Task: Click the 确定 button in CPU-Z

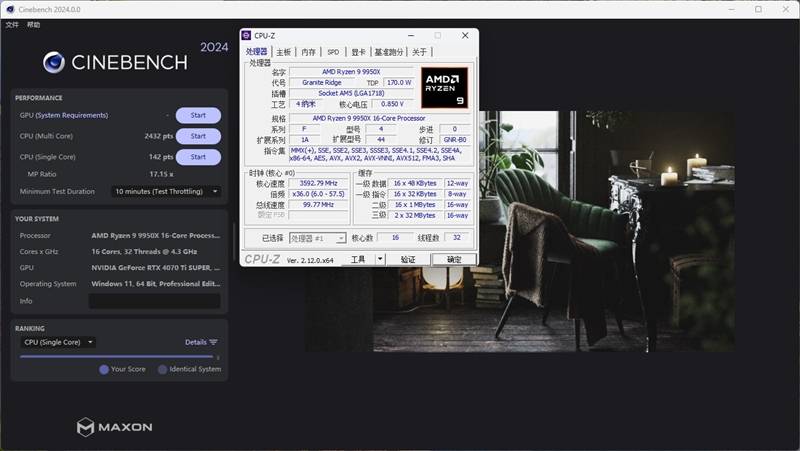Action: coord(454,259)
